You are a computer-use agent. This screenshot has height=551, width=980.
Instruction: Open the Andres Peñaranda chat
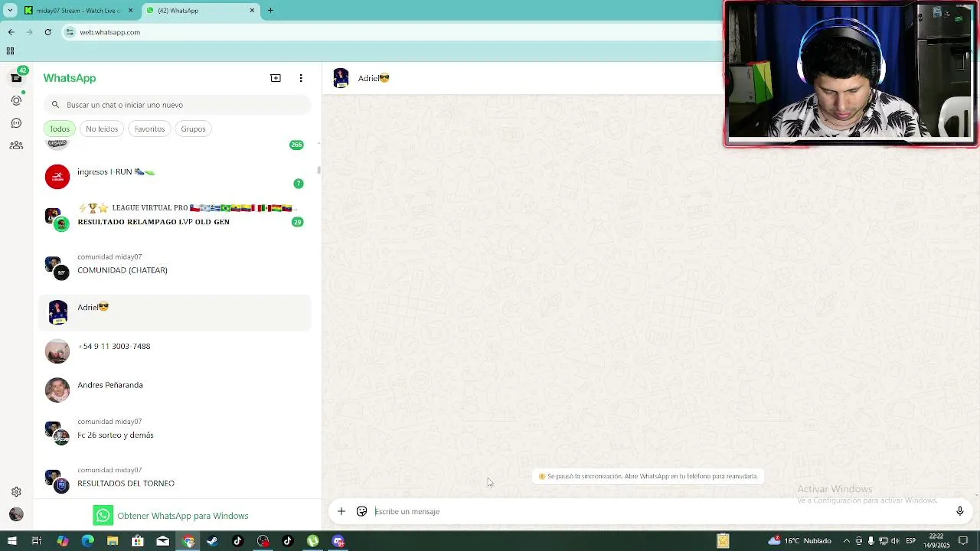(175, 390)
